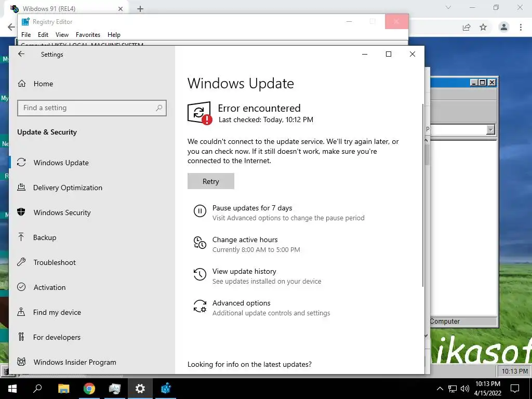Click Looking for info on latest updates text

(x=249, y=364)
